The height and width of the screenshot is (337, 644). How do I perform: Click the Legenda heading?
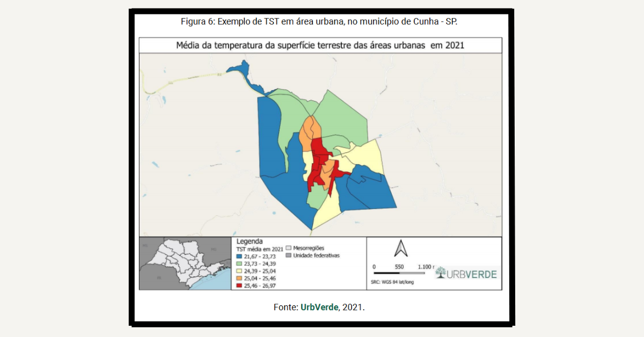pyautogui.click(x=250, y=241)
